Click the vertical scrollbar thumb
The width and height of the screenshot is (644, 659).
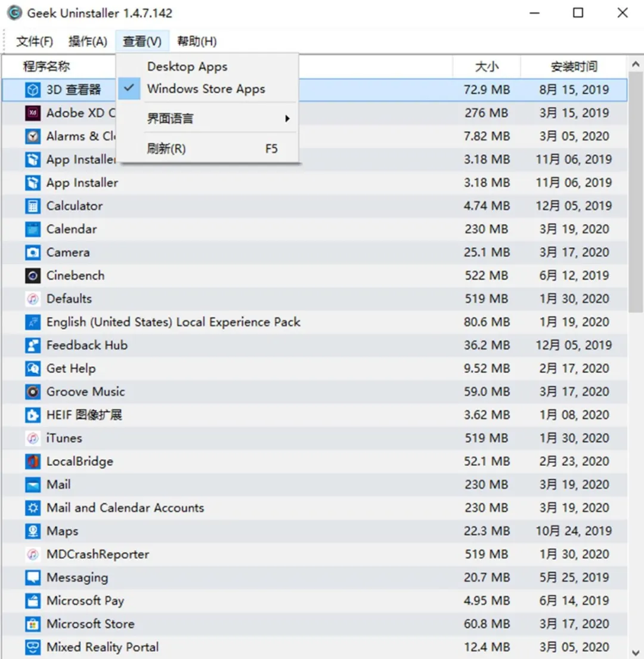pos(636,192)
